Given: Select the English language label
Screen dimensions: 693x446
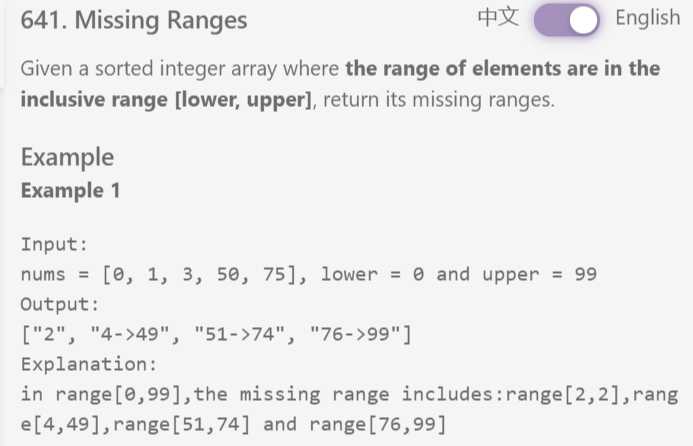Looking at the screenshot, I should (647, 20).
